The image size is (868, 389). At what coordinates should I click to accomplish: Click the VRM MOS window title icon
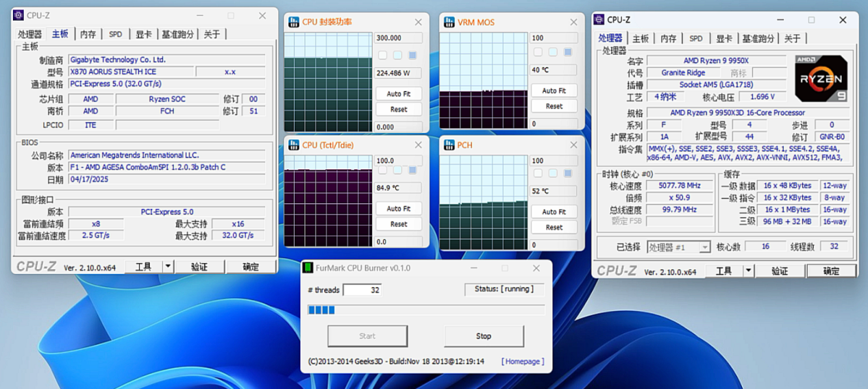click(449, 22)
